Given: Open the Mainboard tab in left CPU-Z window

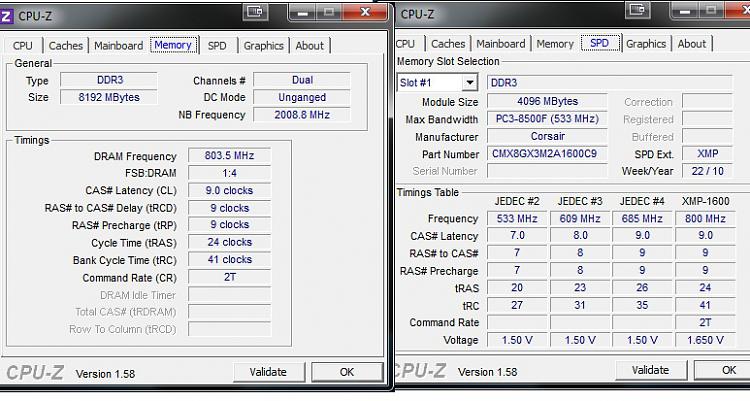Looking at the screenshot, I should pos(119,45).
